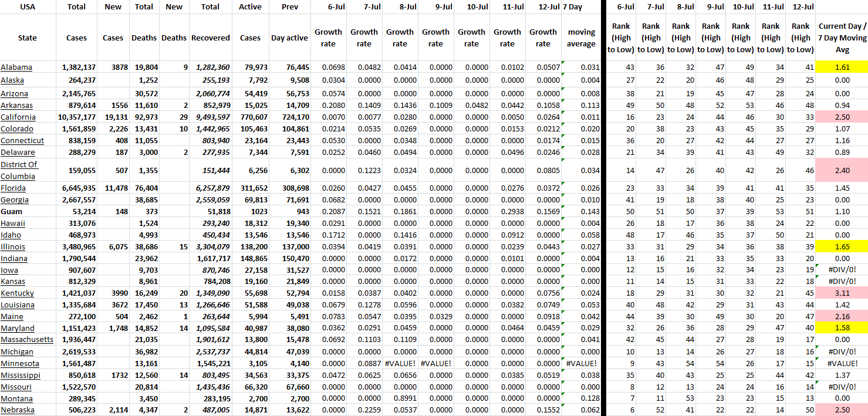
Task: Click Florida's new cases cell 11,478
Action: point(113,188)
